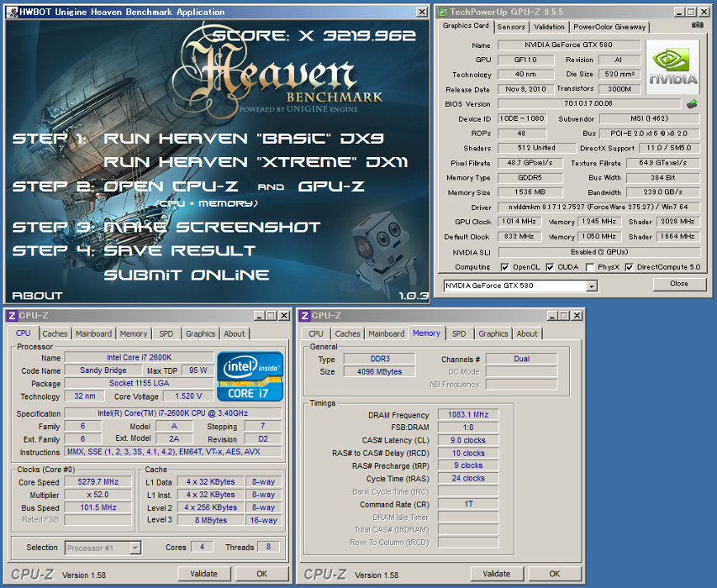Screen dimensions: 717x588
Task: Click Save Result step
Action: coord(179,251)
